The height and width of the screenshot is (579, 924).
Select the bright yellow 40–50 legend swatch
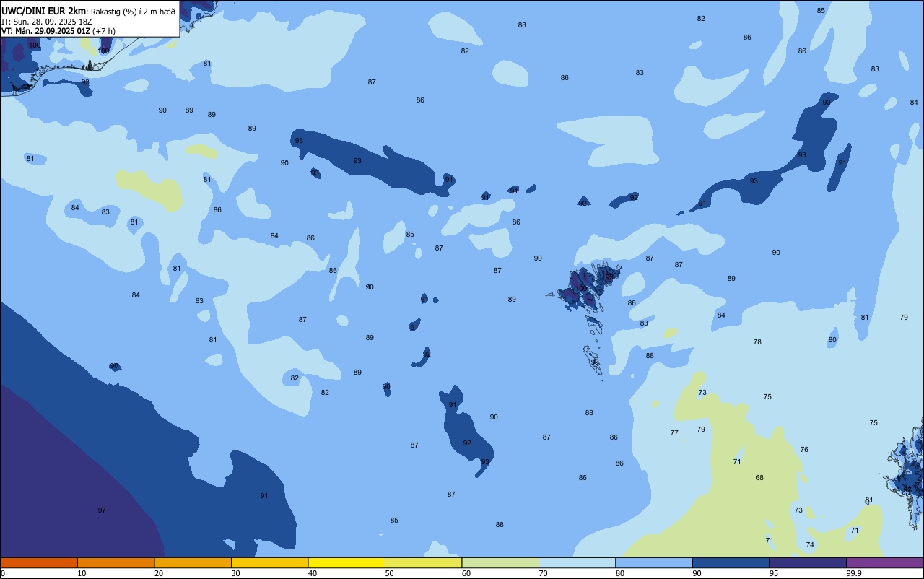(346, 562)
